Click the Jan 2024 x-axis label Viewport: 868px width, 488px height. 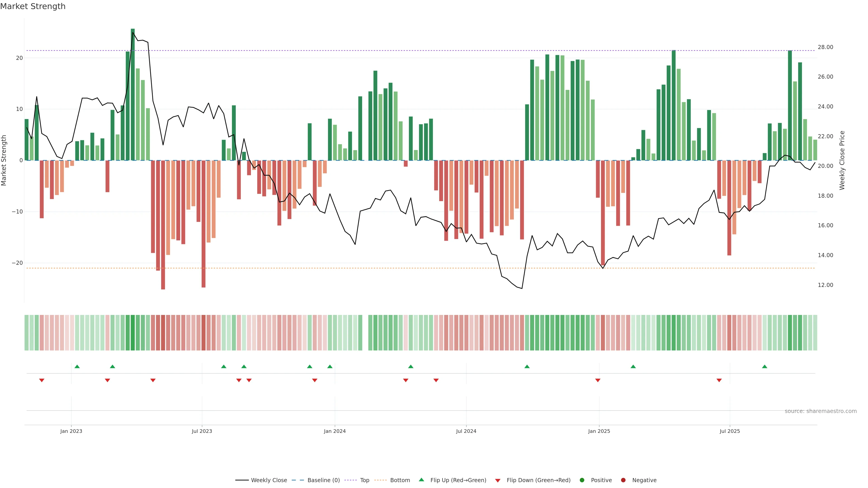(x=335, y=431)
